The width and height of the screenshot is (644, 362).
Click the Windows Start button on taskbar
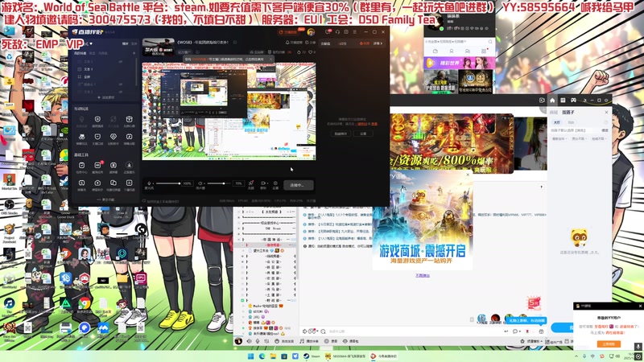(x=250, y=356)
